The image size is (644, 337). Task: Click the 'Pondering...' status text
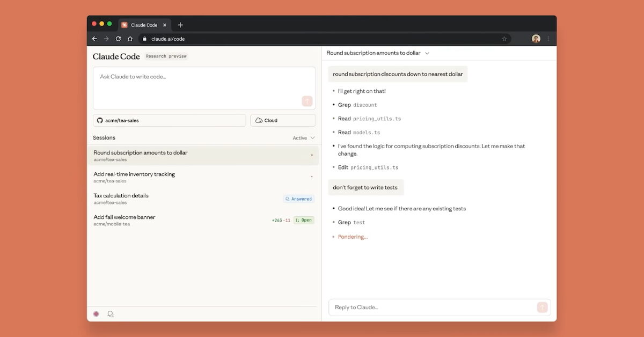click(x=353, y=237)
